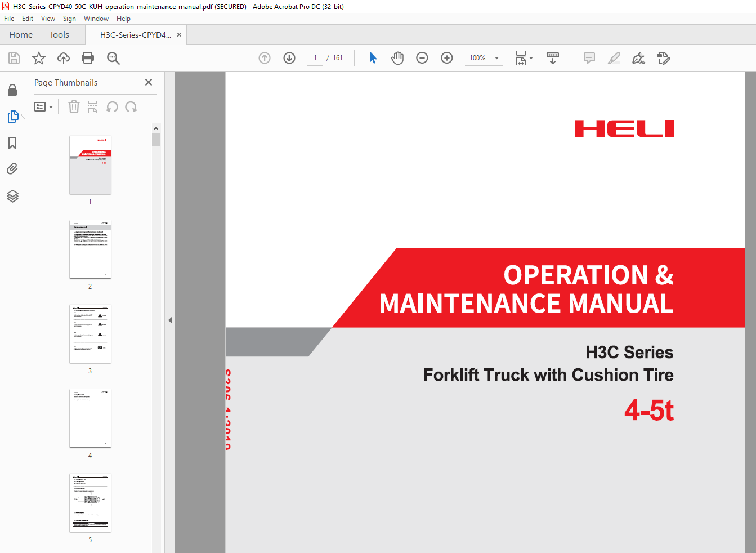Open the Find text magnifier tool

(x=113, y=58)
